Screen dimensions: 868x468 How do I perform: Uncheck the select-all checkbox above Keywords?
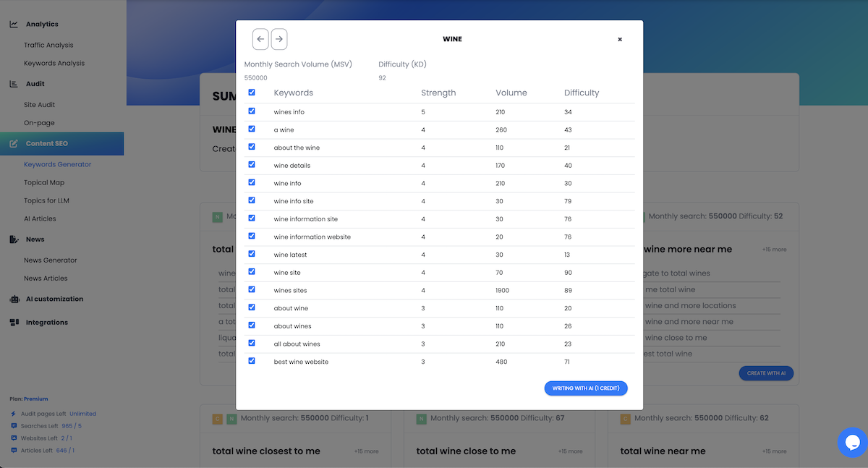click(x=252, y=93)
